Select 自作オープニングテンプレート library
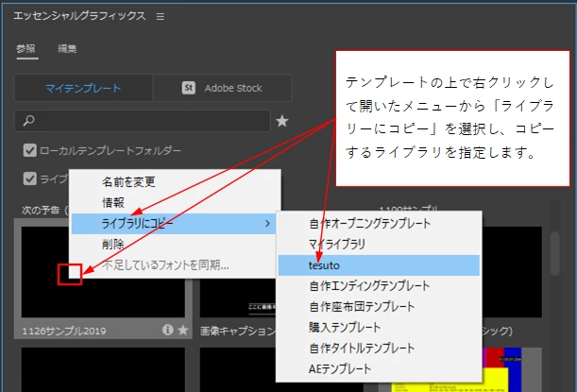The image size is (577, 392). tap(379, 224)
